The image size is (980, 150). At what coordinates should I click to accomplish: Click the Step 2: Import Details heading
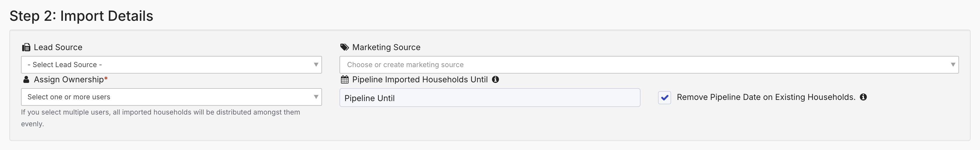tap(81, 16)
